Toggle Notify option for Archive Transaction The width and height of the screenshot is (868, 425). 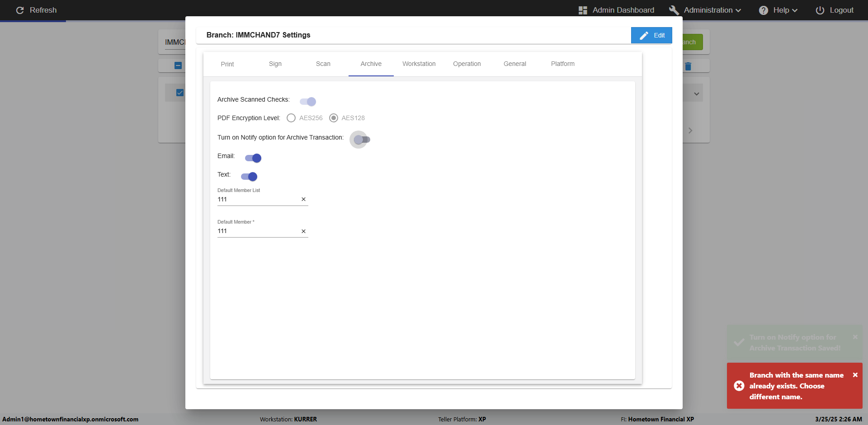(362, 140)
